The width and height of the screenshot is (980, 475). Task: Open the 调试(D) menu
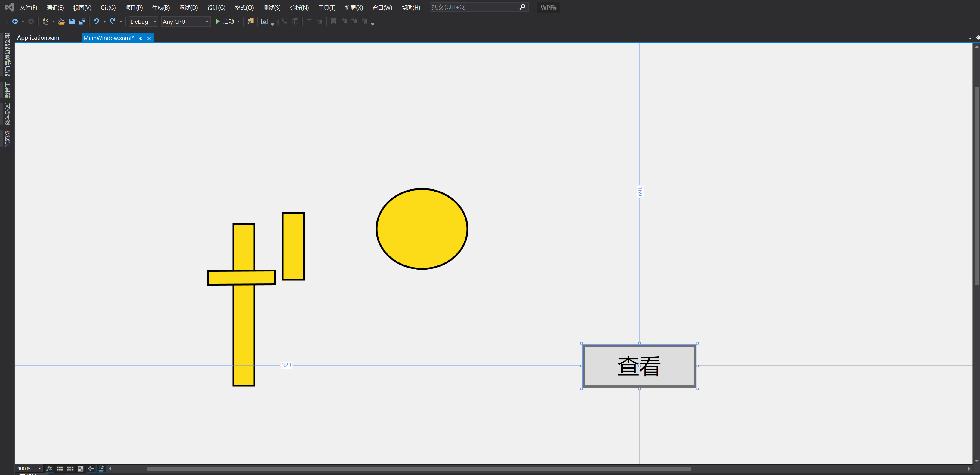coord(189,8)
